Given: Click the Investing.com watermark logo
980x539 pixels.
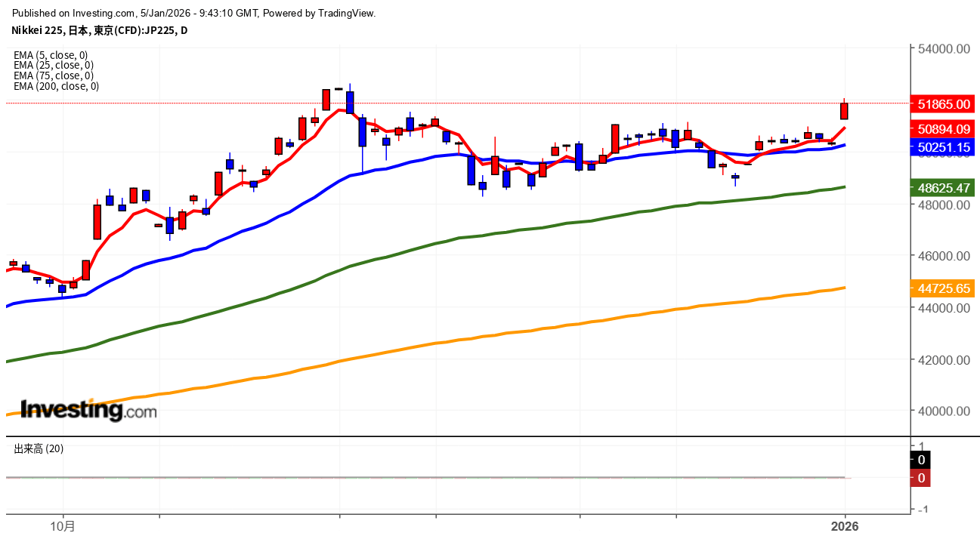Looking at the screenshot, I should pyautogui.click(x=88, y=410).
